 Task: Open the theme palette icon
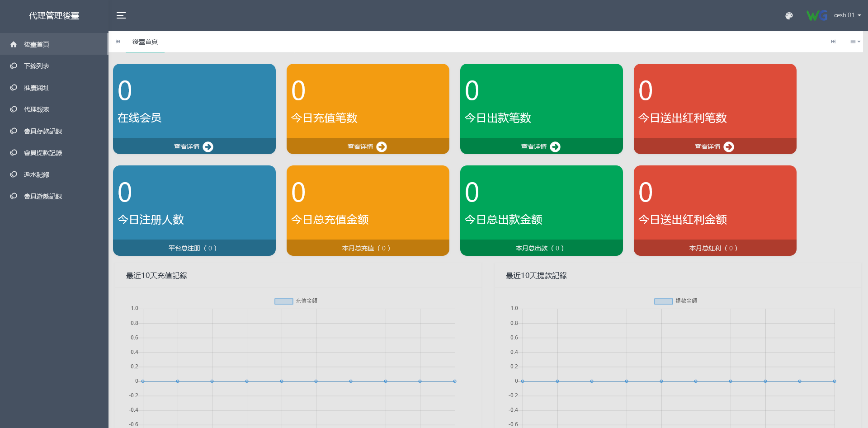tap(789, 16)
